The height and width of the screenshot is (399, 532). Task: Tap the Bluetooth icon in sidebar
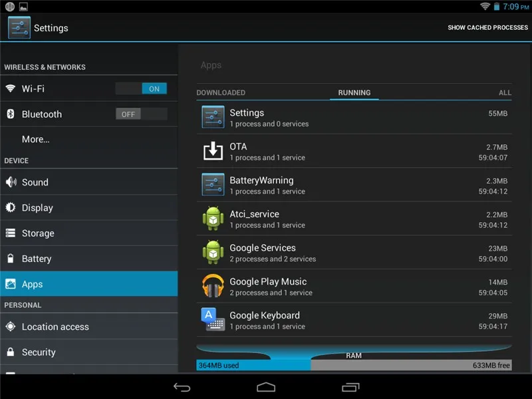[x=11, y=114]
